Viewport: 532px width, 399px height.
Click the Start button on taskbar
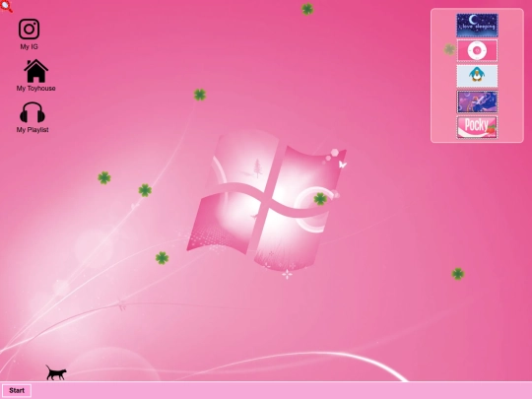tap(17, 390)
